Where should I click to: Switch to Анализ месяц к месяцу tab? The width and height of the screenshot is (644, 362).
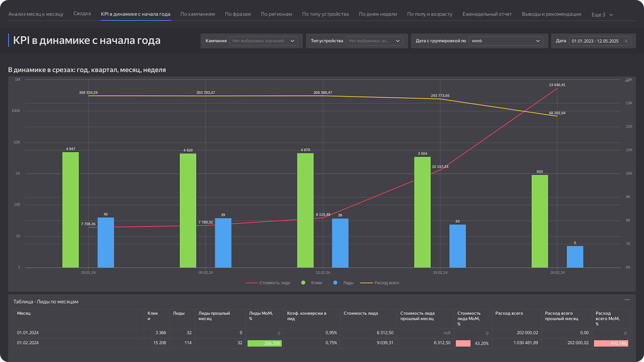[36, 14]
